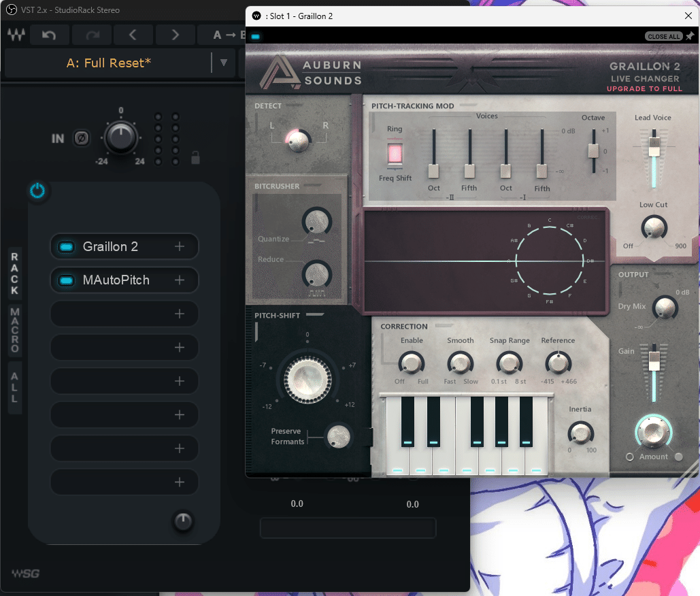The width and height of the screenshot is (700, 596).
Task: Select the Graillon 2 rack slot
Action: 124,246
